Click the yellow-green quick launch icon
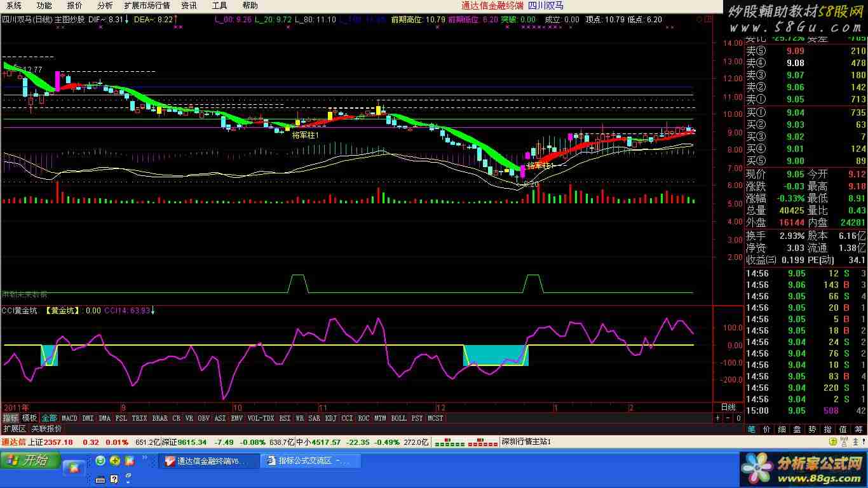The width and height of the screenshot is (868, 488). tap(115, 461)
